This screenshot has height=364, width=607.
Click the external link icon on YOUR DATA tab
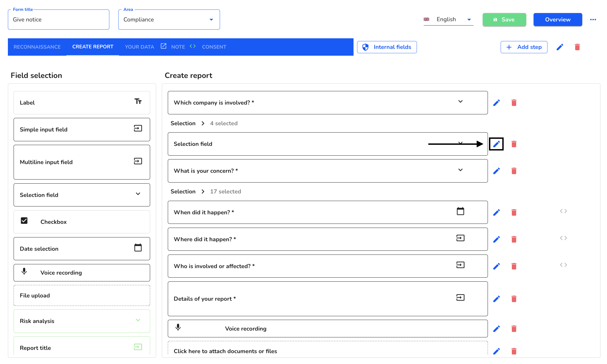(x=163, y=47)
